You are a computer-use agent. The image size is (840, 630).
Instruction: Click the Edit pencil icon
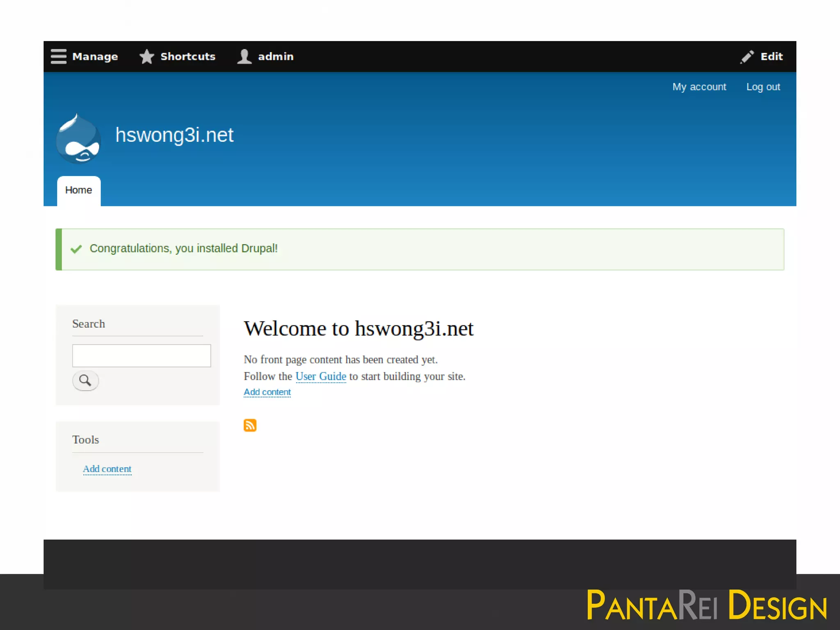[747, 57]
